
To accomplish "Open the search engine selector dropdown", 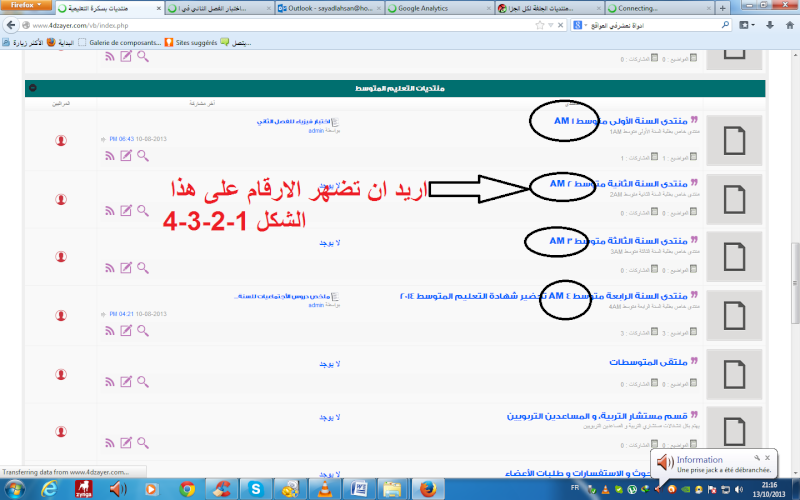I will click(x=580, y=25).
